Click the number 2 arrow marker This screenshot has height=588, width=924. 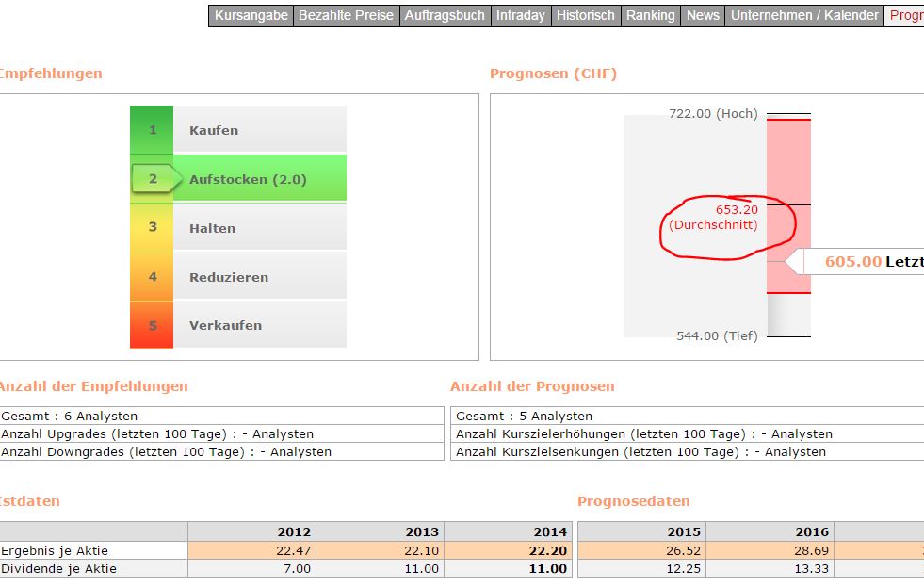coord(153,179)
